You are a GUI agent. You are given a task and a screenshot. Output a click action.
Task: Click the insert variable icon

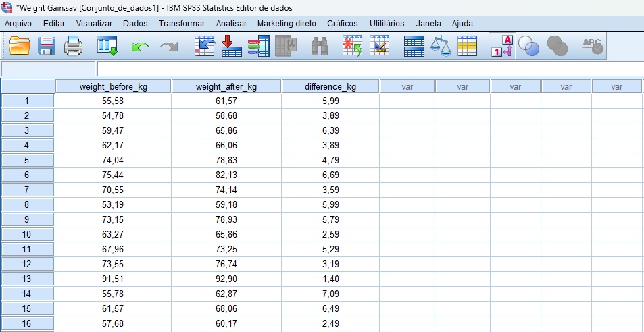(x=380, y=46)
